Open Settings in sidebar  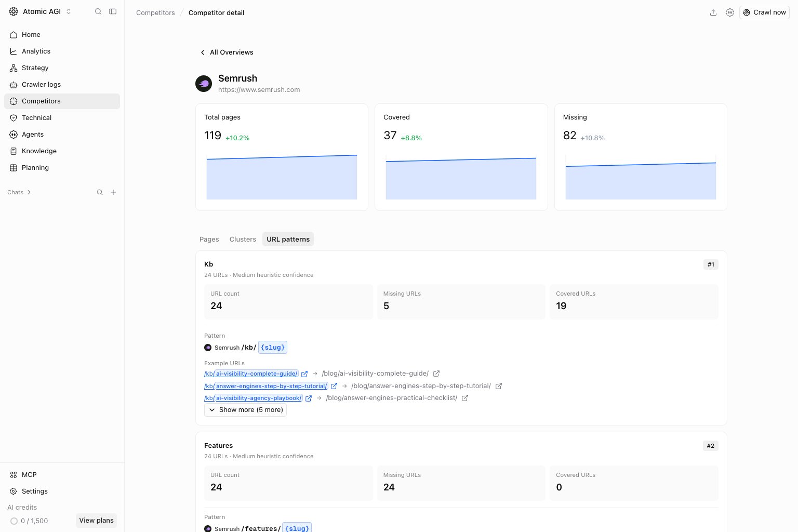tap(62, 491)
